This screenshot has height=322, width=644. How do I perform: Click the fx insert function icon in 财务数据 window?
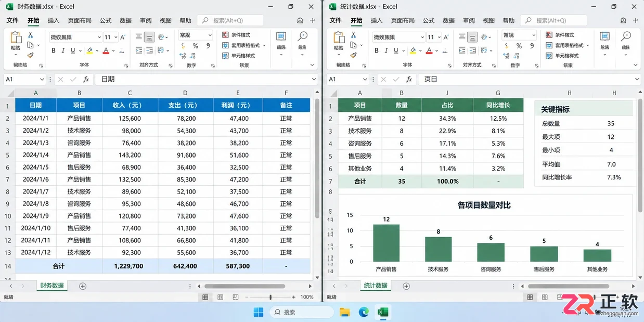(x=86, y=79)
